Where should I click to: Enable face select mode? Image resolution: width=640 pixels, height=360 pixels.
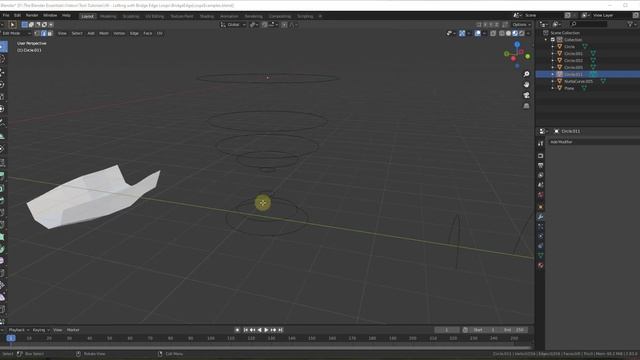tap(50, 33)
